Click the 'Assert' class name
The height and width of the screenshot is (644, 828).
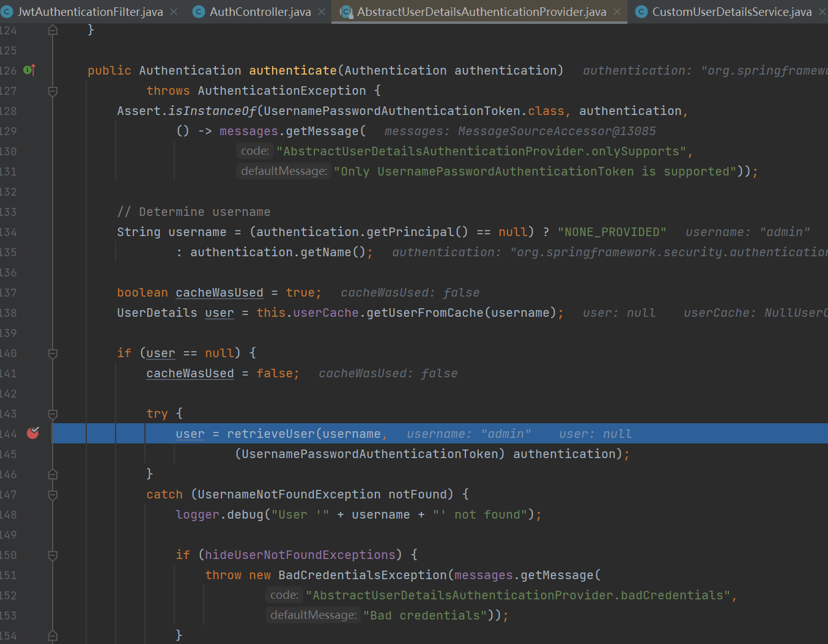coord(139,111)
